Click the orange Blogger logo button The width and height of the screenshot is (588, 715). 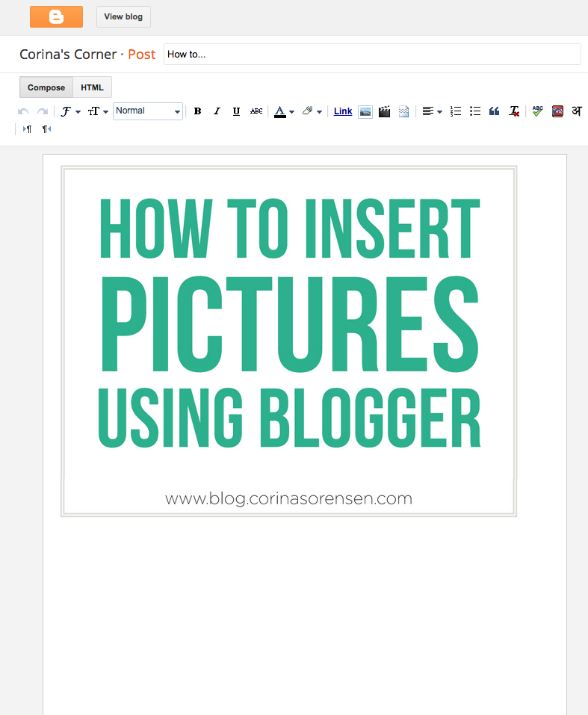click(56, 17)
